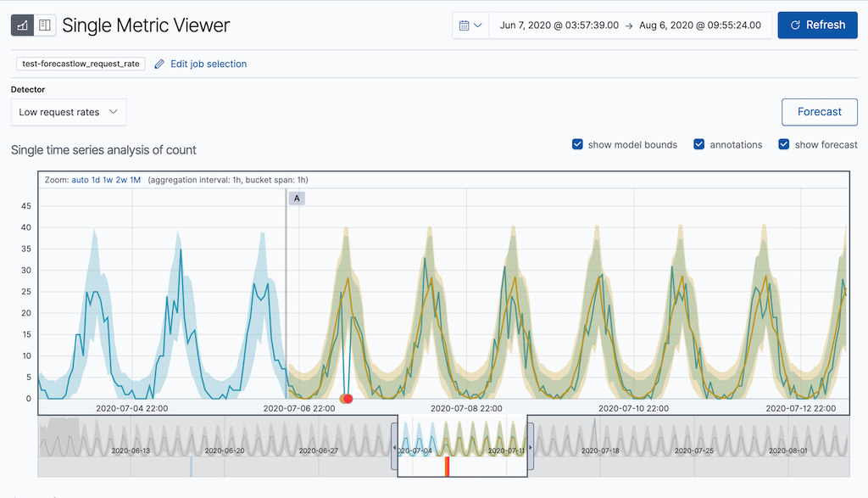Open the test-forecastlow_request_rate job badge
Image resolution: width=868 pixels, height=498 pixels.
[x=79, y=64]
